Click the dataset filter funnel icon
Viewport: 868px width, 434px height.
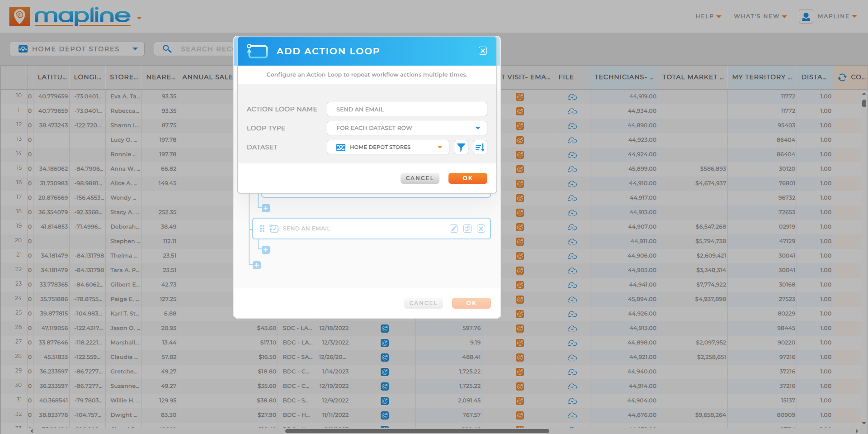point(461,147)
